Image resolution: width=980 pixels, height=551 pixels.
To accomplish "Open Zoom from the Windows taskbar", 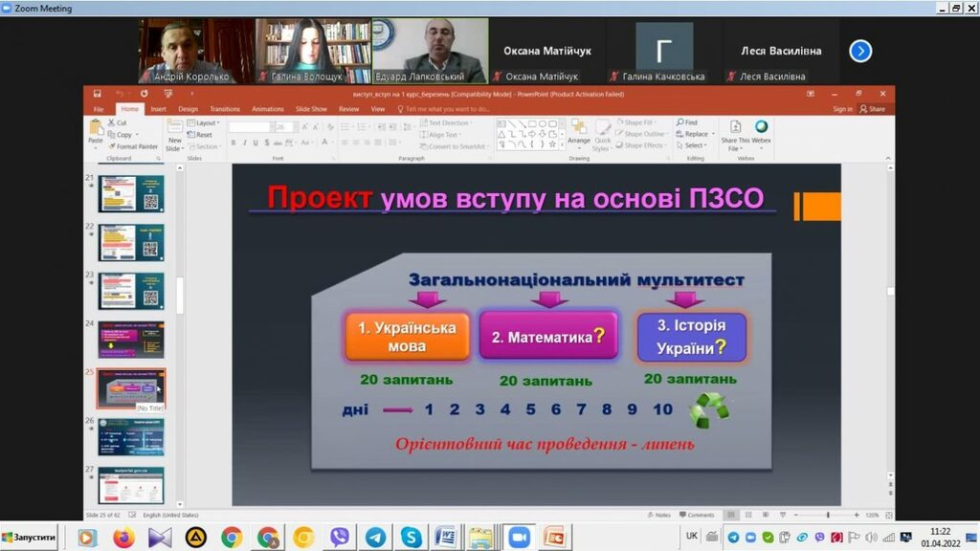I will tap(519, 538).
